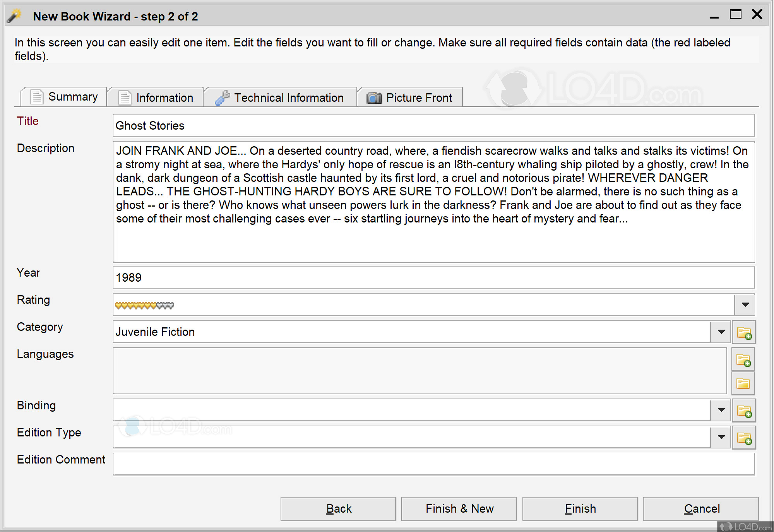Open the Edition Type dropdown
This screenshot has width=774, height=532.
click(x=721, y=437)
